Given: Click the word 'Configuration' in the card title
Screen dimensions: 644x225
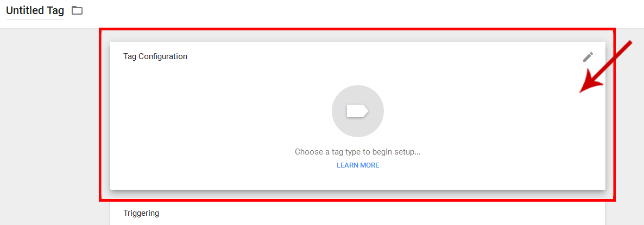Looking at the screenshot, I should coord(163,56).
